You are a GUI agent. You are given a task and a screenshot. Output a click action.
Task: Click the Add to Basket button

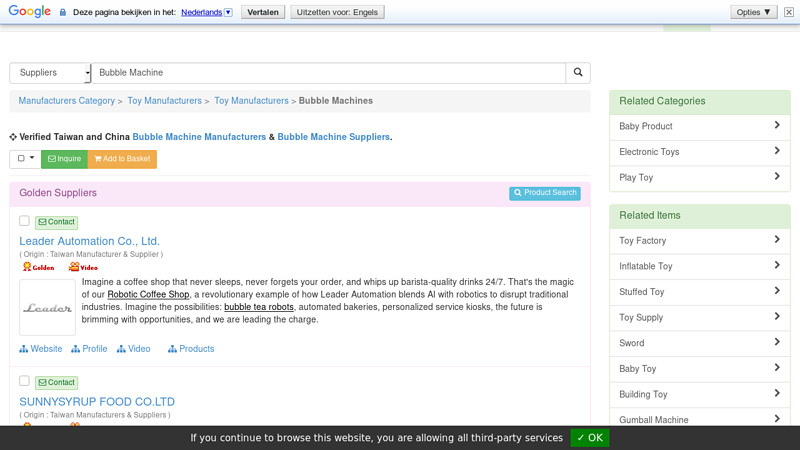click(x=122, y=159)
